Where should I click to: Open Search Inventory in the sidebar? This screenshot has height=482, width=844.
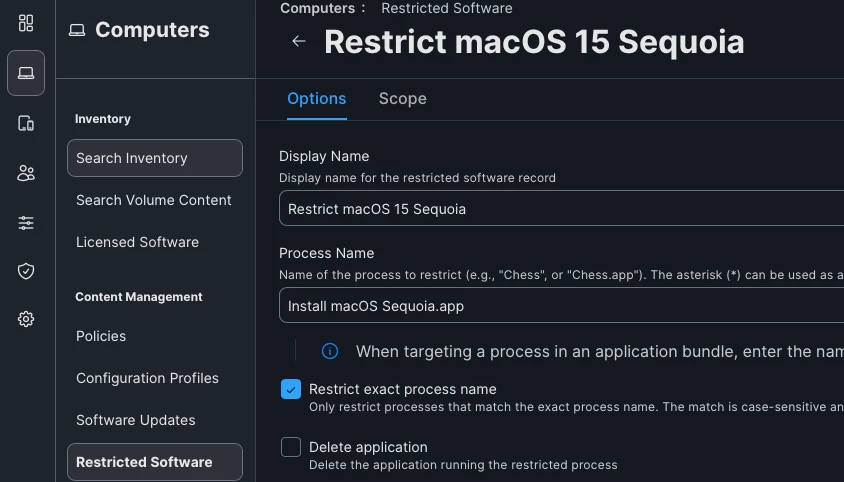[x=155, y=158]
